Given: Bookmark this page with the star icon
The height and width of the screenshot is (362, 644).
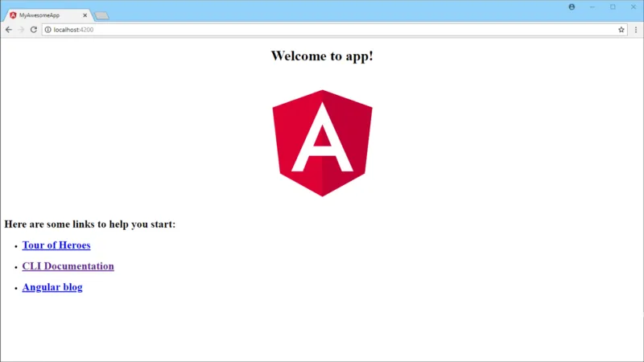Looking at the screenshot, I should point(621,30).
